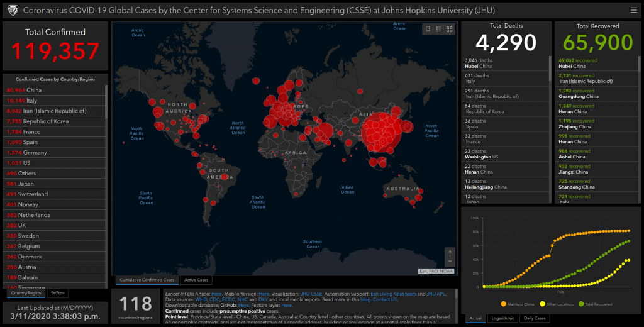Open the ECDC data source link
644x327 pixels.
click(228, 299)
